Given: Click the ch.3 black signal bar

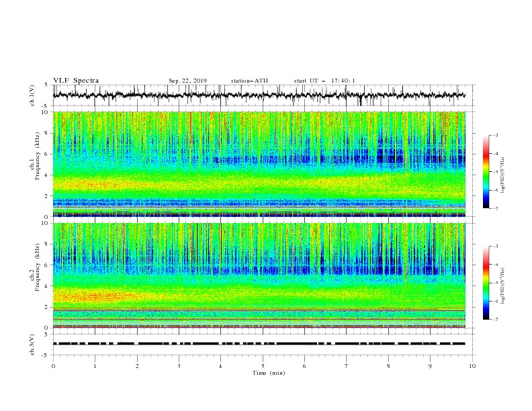Looking at the screenshot, I should (259, 344).
